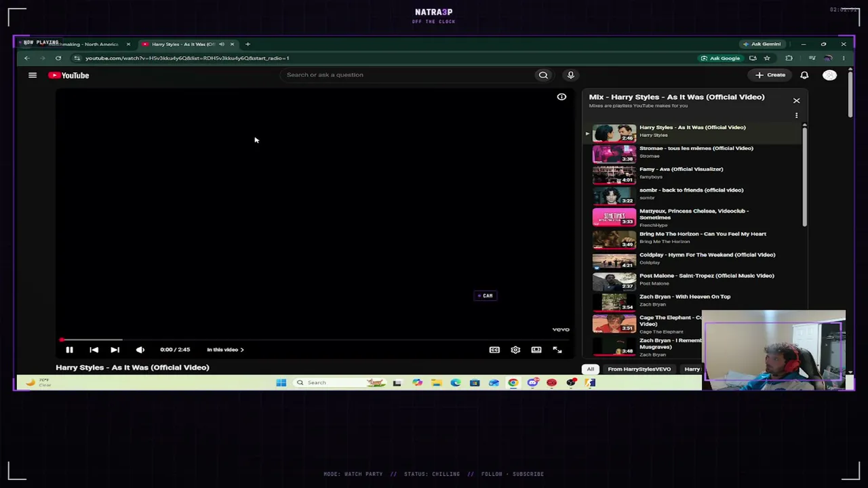The height and width of the screenshot is (488, 868).
Task: Open site information icon in address bar
Action: click(77, 58)
